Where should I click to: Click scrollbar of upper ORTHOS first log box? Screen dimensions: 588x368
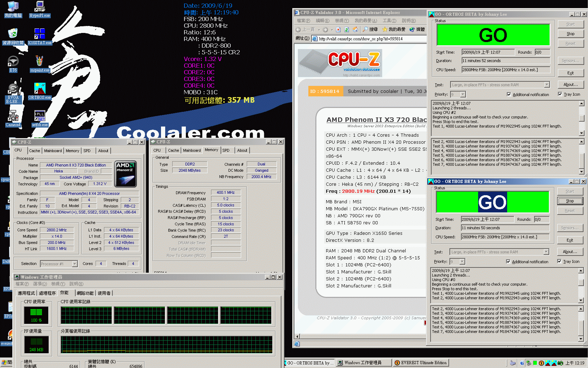582,118
